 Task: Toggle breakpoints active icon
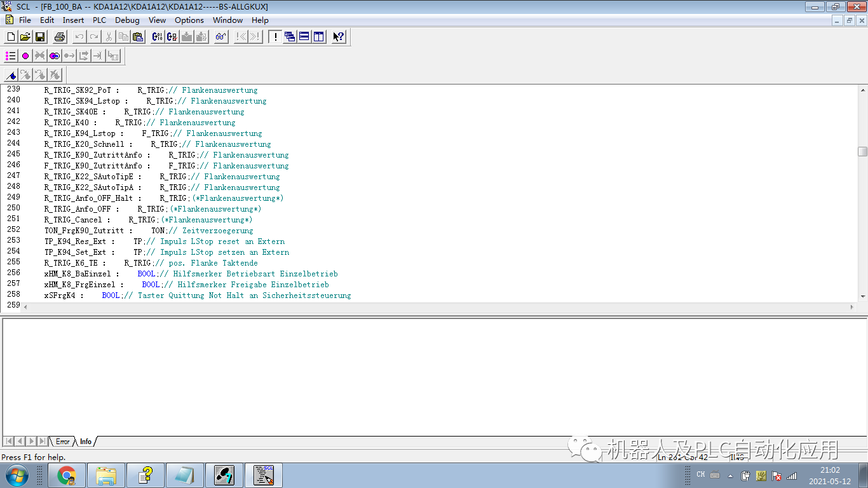click(x=55, y=56)
